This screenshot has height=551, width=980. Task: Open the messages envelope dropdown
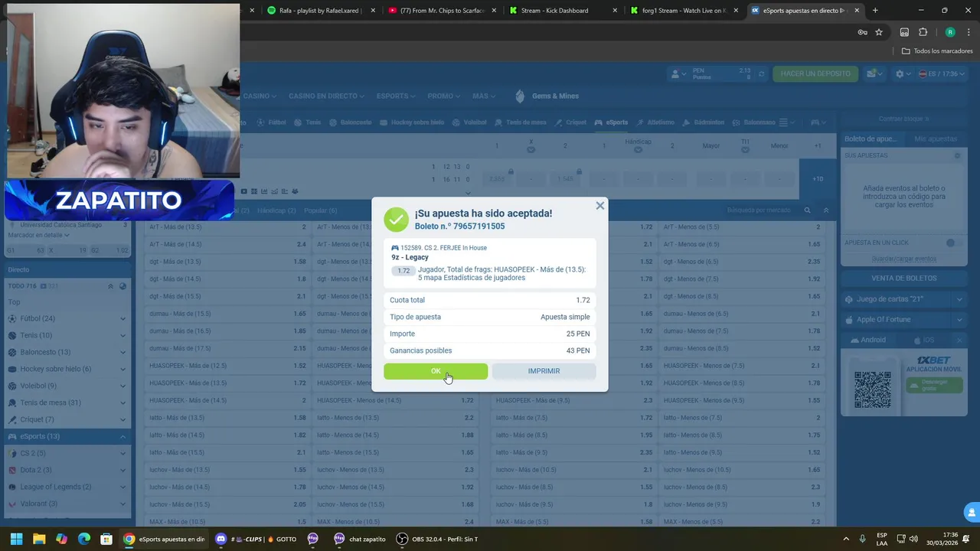[874, 74]
